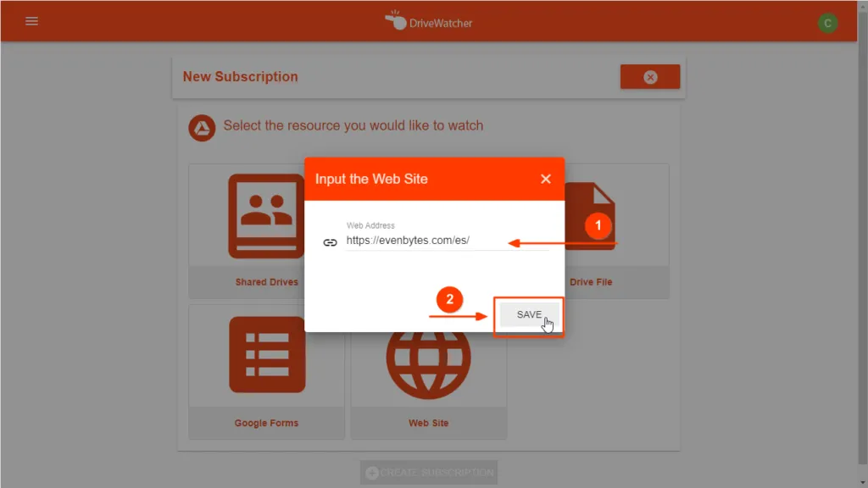868x488 pixels.
Task: Close the Input the Web Site dialog
Action: point(546,179)
